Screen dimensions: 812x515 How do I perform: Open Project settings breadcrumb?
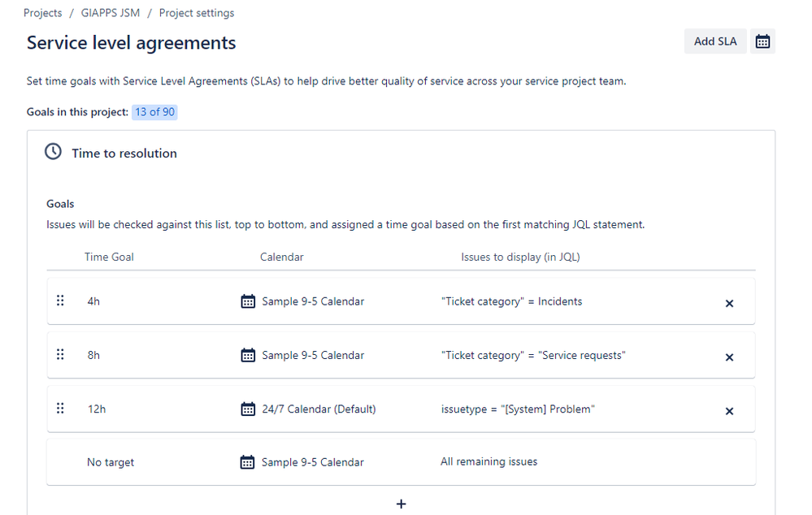[196, 13]
